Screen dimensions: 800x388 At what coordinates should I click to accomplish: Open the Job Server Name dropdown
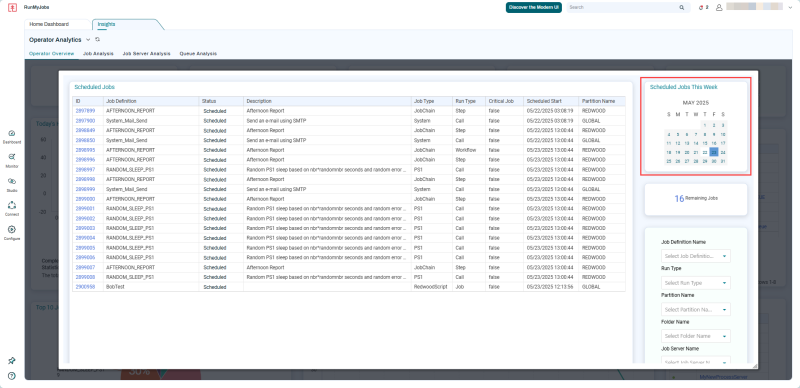695,360
